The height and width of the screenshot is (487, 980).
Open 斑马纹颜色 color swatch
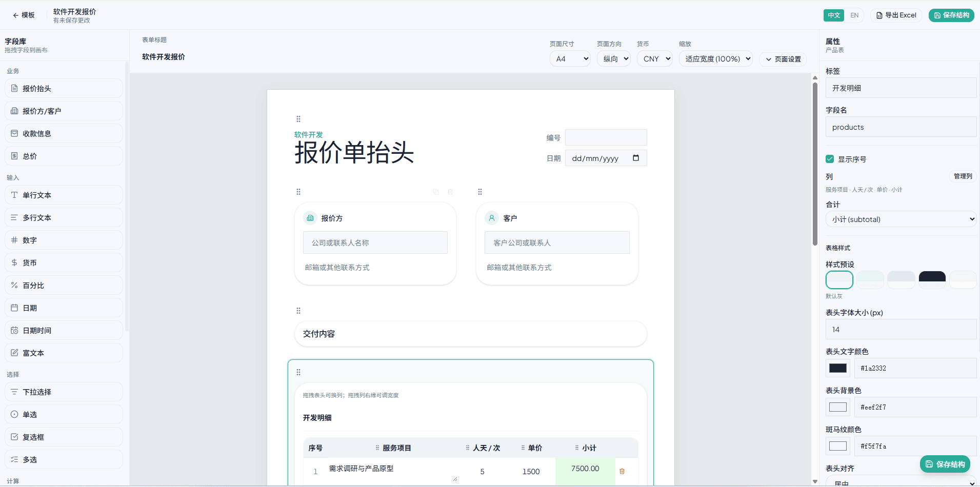point(838,446)
